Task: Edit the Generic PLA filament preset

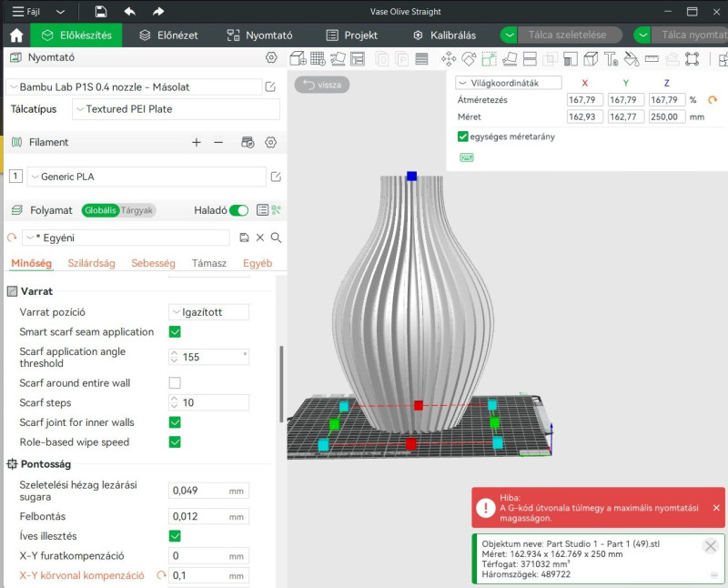Action: (x=276, y=177)
